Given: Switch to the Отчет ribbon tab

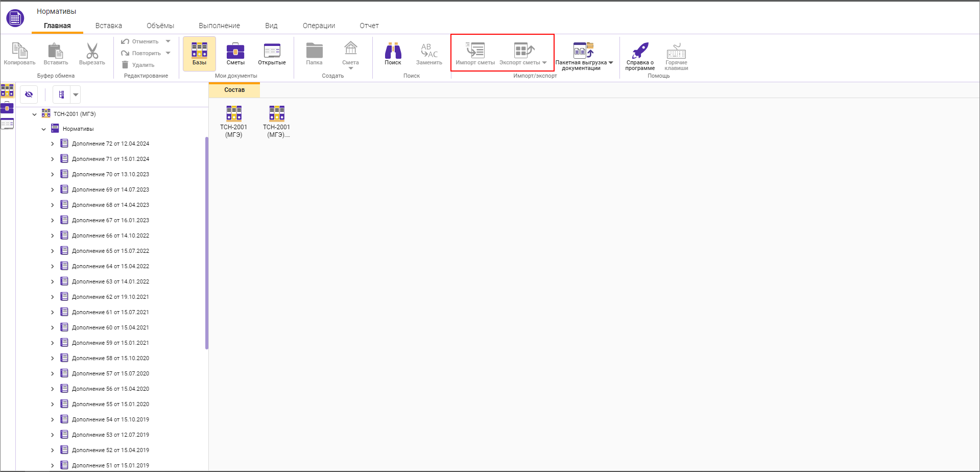Looking at the screenshot, I should (x=369, y=26).
